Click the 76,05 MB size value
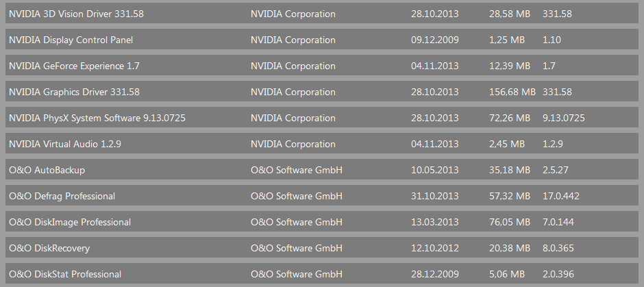Viewport: 644px width, 287px height. (x=509, y=222)
